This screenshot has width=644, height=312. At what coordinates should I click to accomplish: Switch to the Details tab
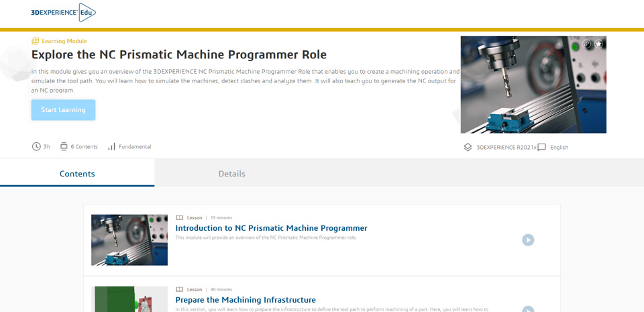coord(231,174)
